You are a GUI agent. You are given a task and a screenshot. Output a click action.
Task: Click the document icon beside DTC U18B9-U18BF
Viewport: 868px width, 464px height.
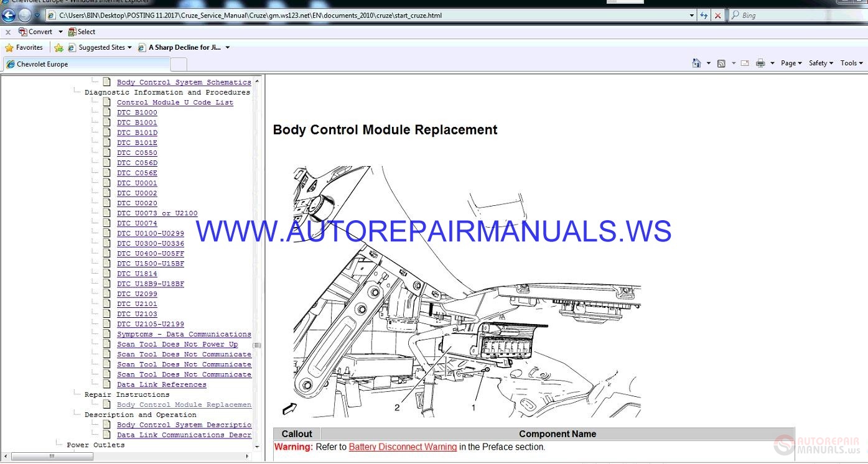[x=107, y=284]
